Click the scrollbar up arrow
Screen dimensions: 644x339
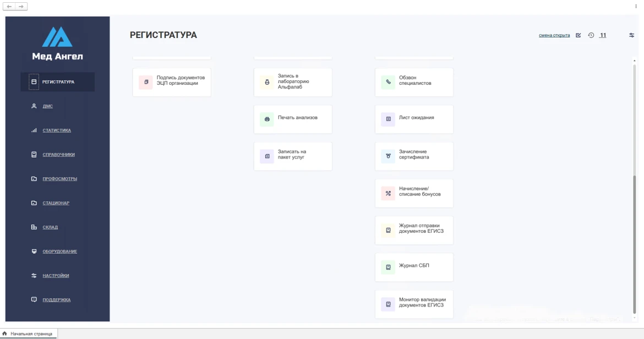(635, 61)
